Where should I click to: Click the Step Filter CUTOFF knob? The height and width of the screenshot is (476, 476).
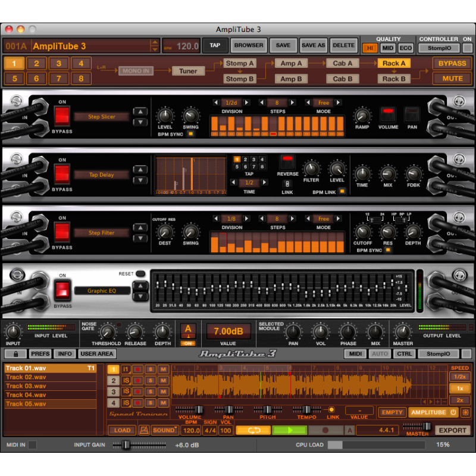pyautogui.click(x=362, y=232)
